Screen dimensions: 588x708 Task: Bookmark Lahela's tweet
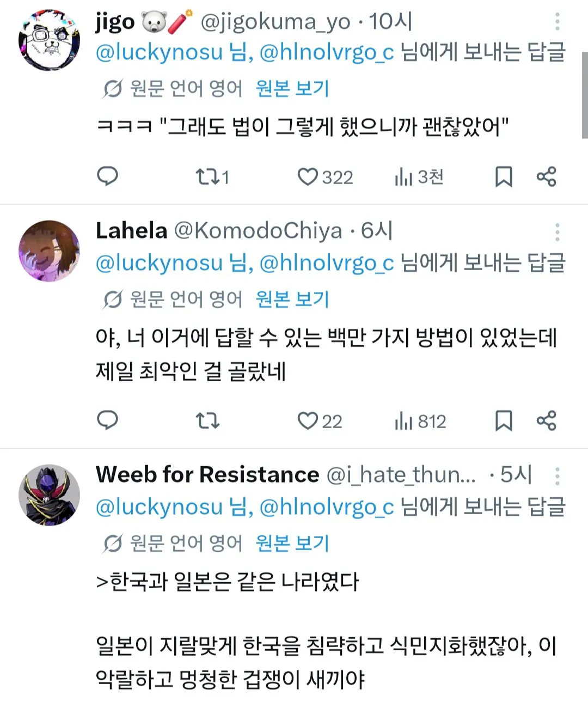point(504,420)
